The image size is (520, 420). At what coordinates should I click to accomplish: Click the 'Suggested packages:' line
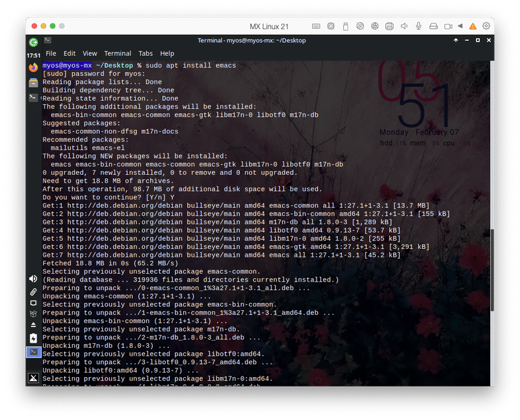tap(82, 124)
